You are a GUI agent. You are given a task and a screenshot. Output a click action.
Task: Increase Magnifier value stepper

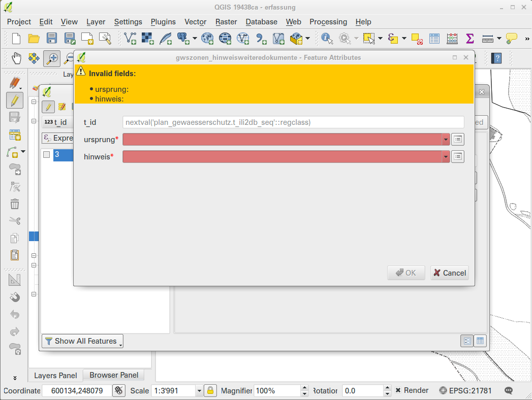305,387
